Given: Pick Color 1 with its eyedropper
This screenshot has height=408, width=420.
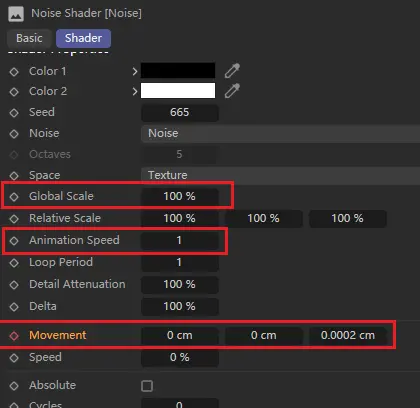Looking at the screenshot, I should [232, 71].
